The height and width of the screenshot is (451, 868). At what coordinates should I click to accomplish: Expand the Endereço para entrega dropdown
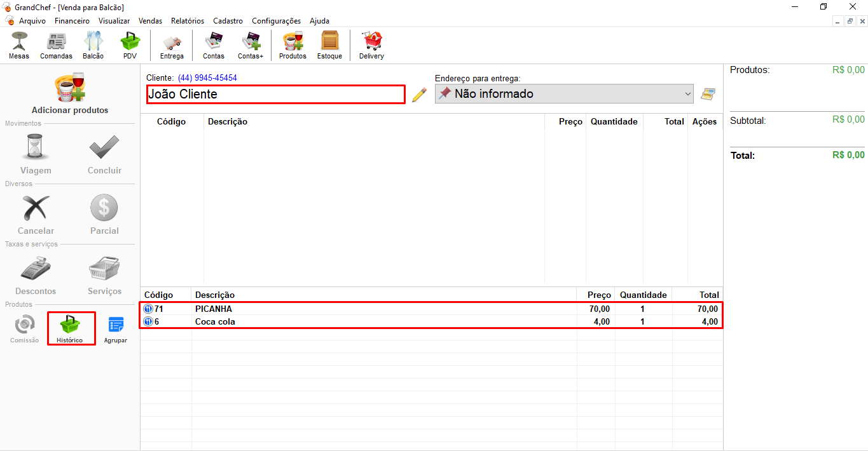coord(687,94)
